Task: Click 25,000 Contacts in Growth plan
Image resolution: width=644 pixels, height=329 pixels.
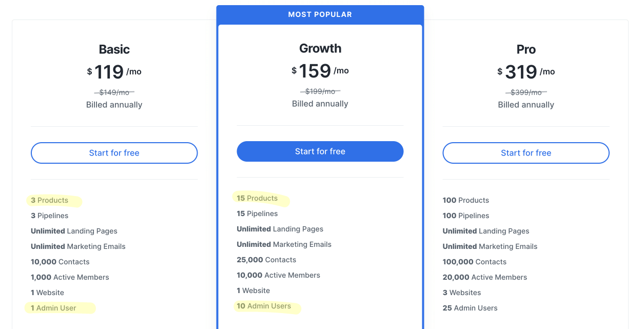Action: [266, 260]
